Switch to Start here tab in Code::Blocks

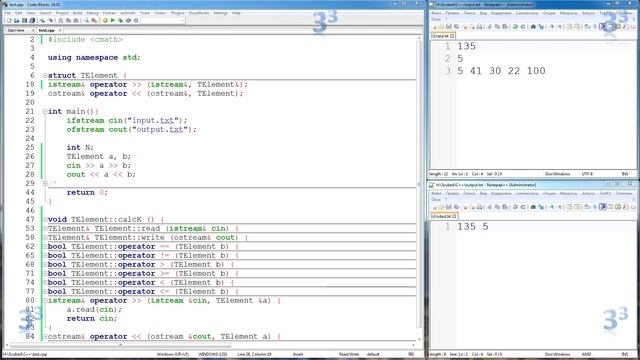(16, 30)
